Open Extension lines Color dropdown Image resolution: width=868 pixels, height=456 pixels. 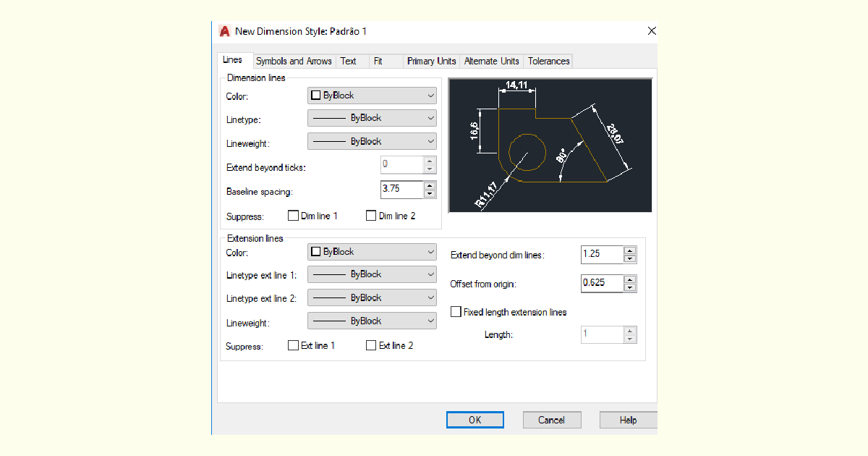tap(373, 252)
